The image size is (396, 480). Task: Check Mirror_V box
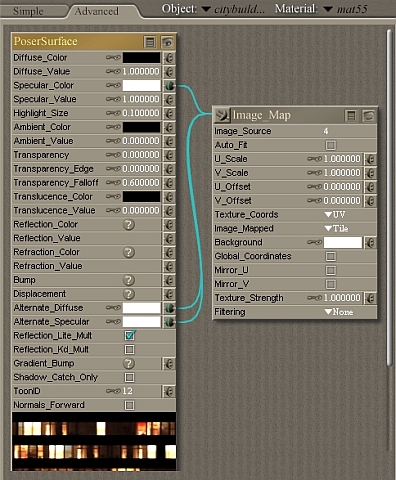(331, 284)
